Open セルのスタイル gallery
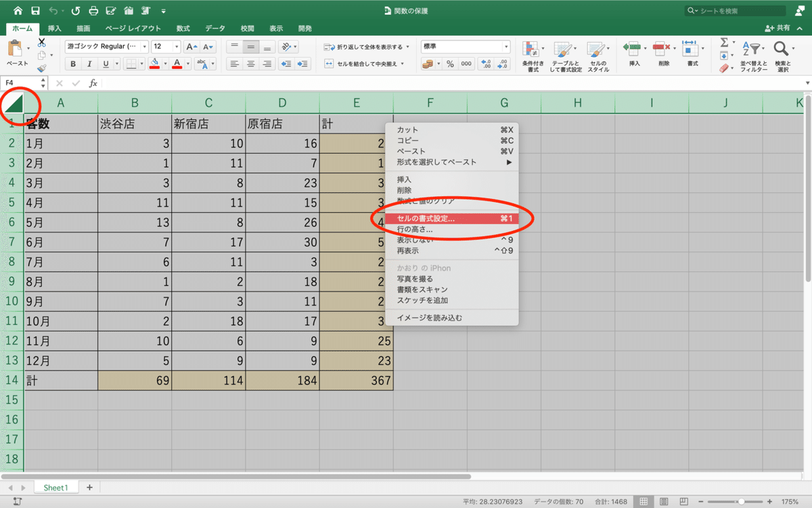 [598, 56]
